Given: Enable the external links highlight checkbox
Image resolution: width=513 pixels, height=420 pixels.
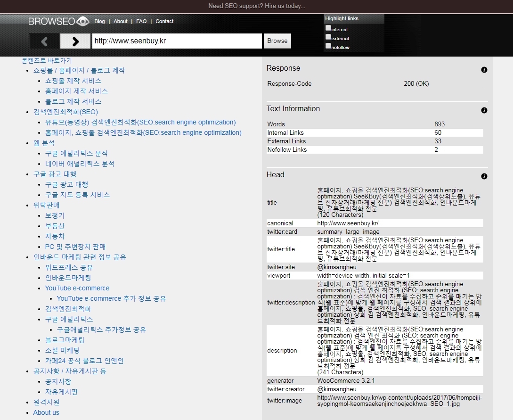Looking at the screenshot, I should [x=328, y=37].
